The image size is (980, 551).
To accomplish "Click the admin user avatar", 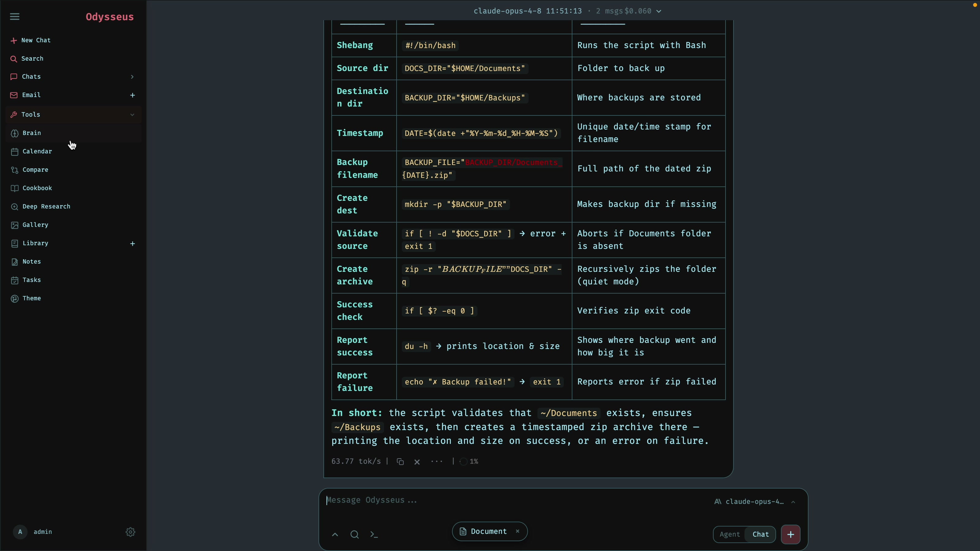I will [x=20, y=532].
